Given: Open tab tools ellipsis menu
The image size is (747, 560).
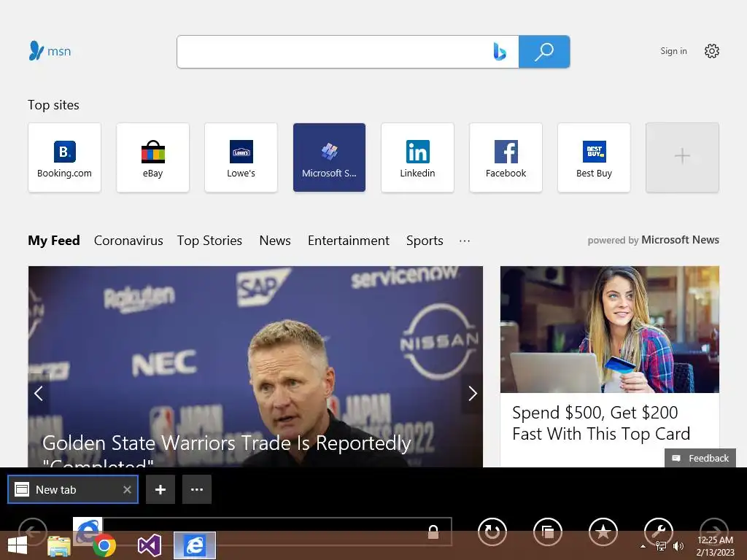Looking at the screenshot, I should 197,489.
